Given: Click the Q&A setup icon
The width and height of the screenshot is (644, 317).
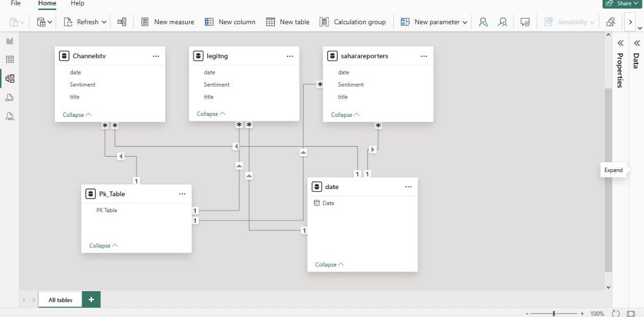Looking at the screenshot, I should [524, 22].
